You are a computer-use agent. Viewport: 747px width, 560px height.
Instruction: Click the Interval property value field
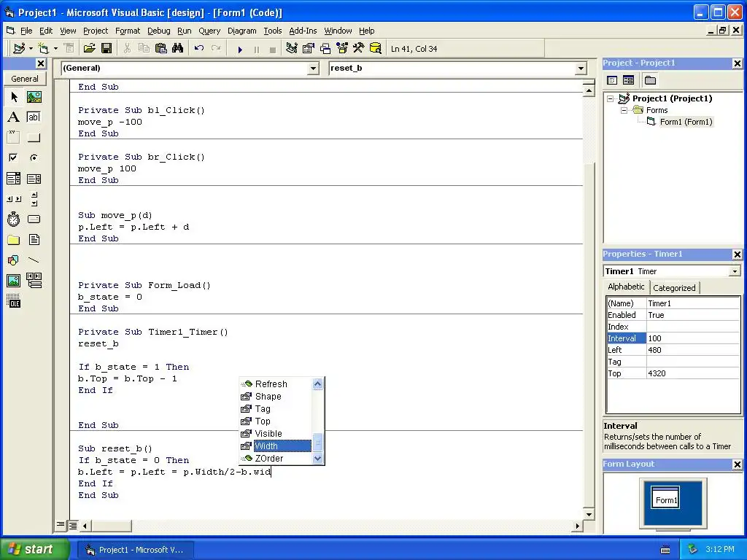point(693,338)
